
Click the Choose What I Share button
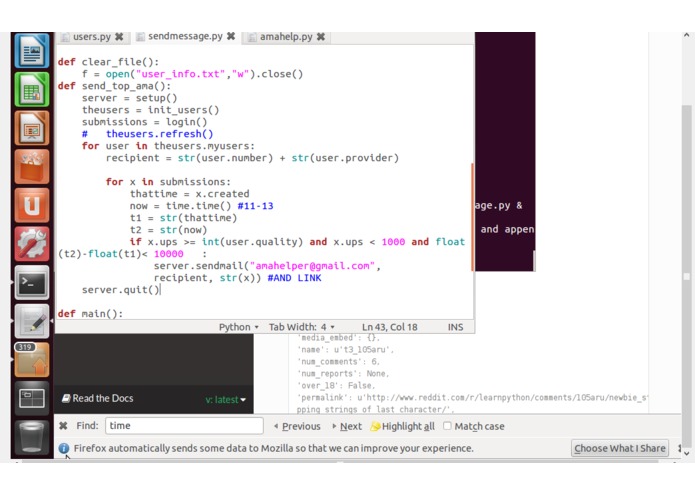tap(620, 448)
